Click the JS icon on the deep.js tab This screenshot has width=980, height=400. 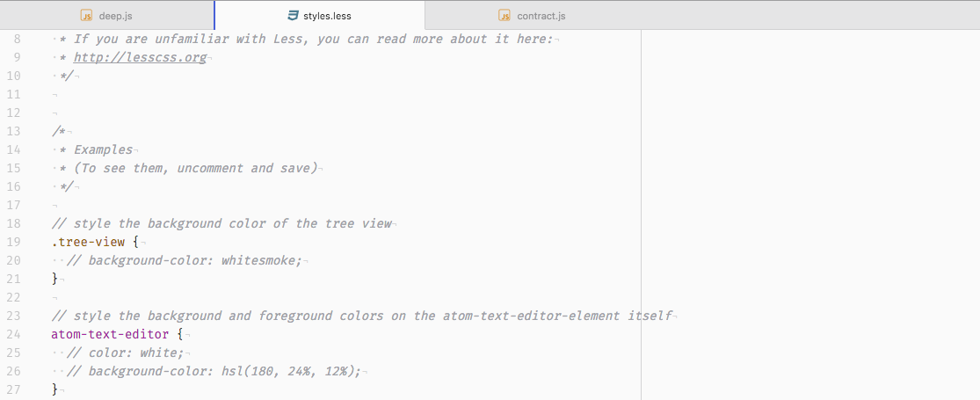click(86, 16)
